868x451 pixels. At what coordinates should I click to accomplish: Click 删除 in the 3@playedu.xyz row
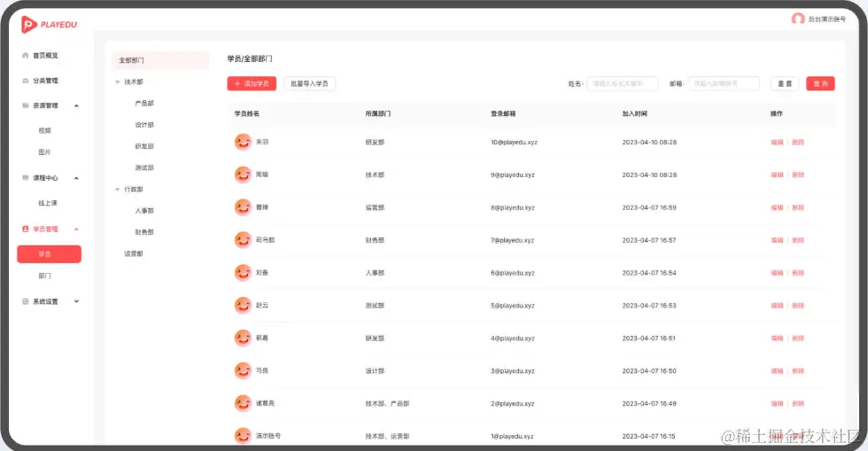coord(798,371)
